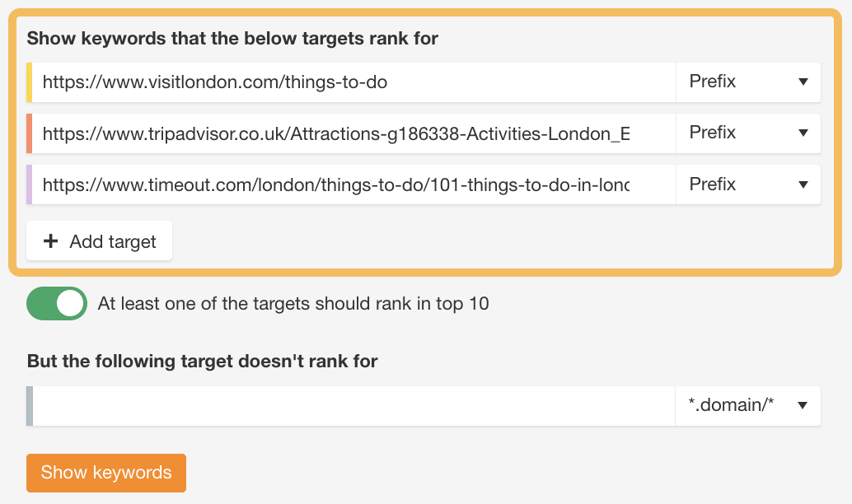Click the yellow color marker of the visitlondon target
852x504 pixels.
tap(30, 82)
